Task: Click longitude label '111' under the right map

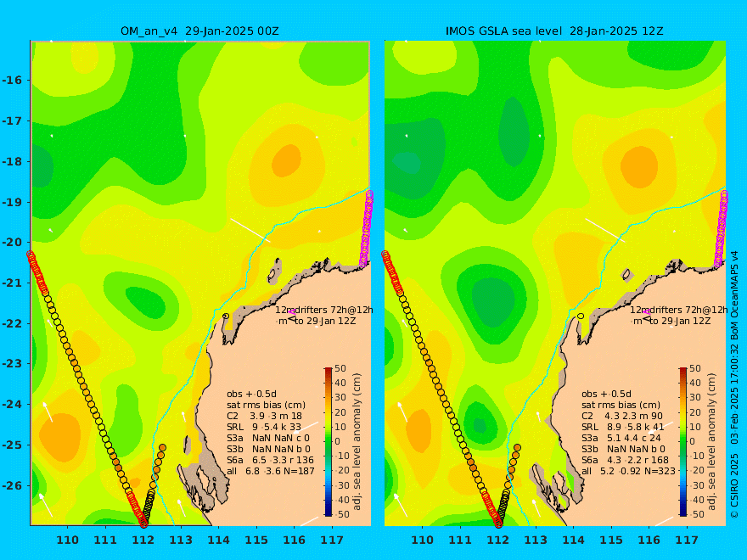Action: tap(460, 540)
